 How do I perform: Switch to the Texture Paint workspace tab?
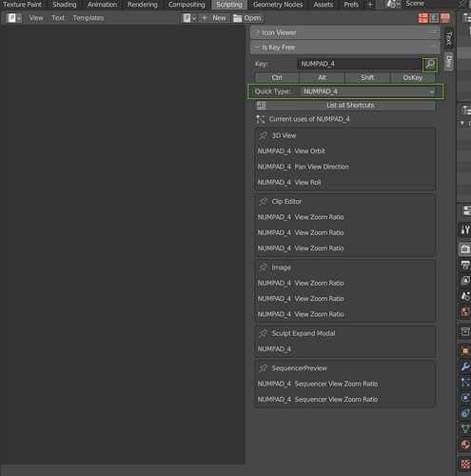pos(22,5)
